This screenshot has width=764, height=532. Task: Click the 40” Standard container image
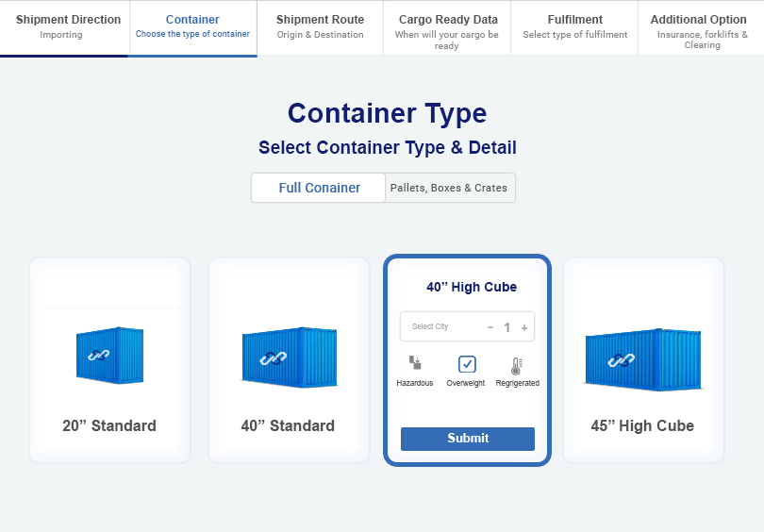tap(288, 357)
